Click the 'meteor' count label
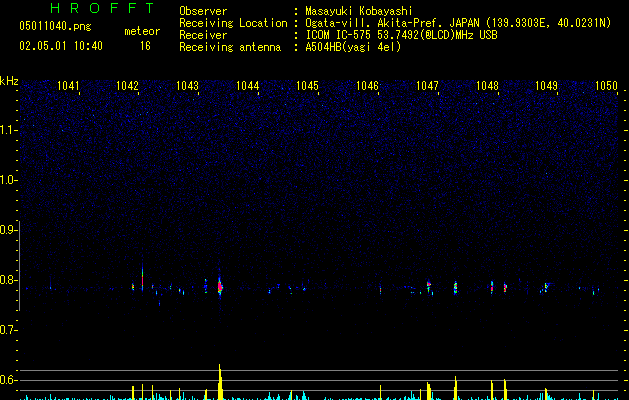 pos(142,31)
